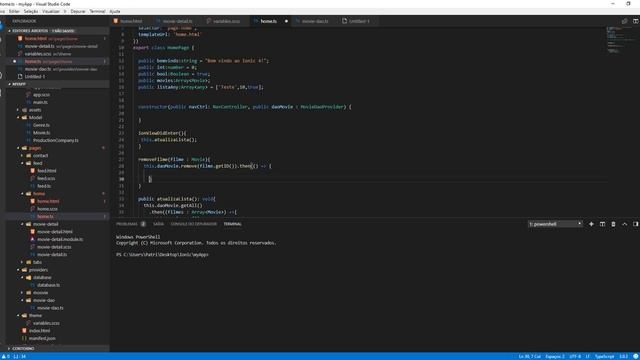Kill the terminal with trash icon

pos(613,224)
